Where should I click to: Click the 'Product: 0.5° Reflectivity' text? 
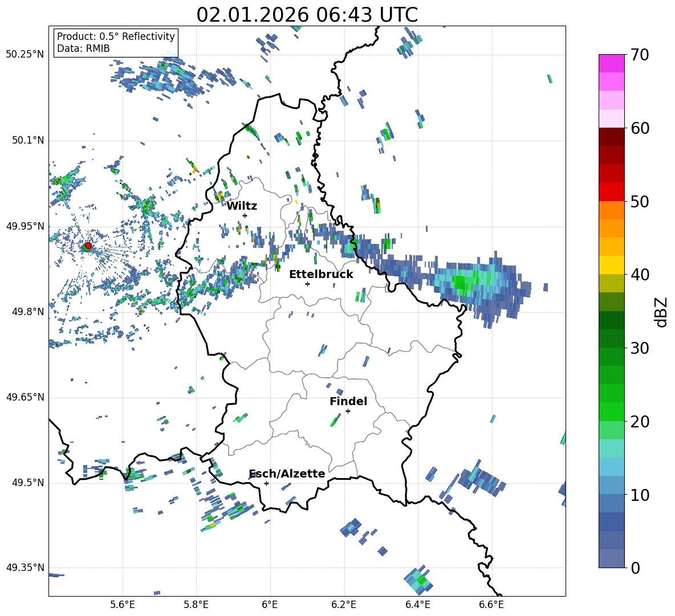click(x=116, y=36)
